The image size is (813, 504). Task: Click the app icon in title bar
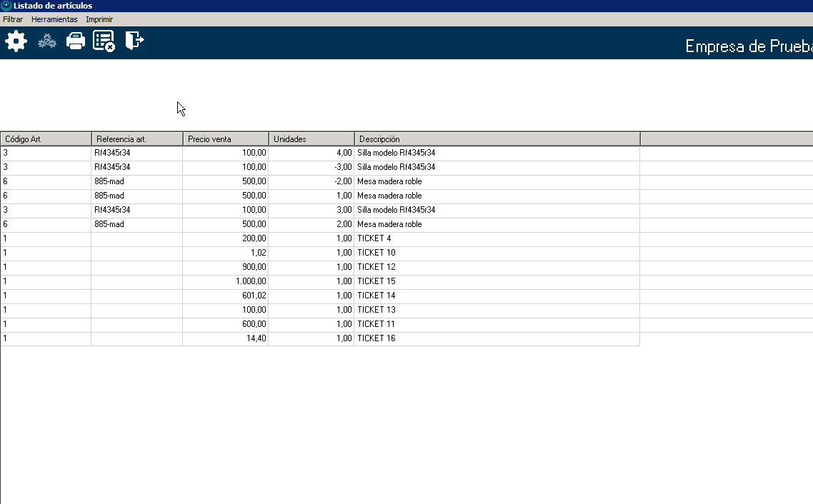click(6, 6)
